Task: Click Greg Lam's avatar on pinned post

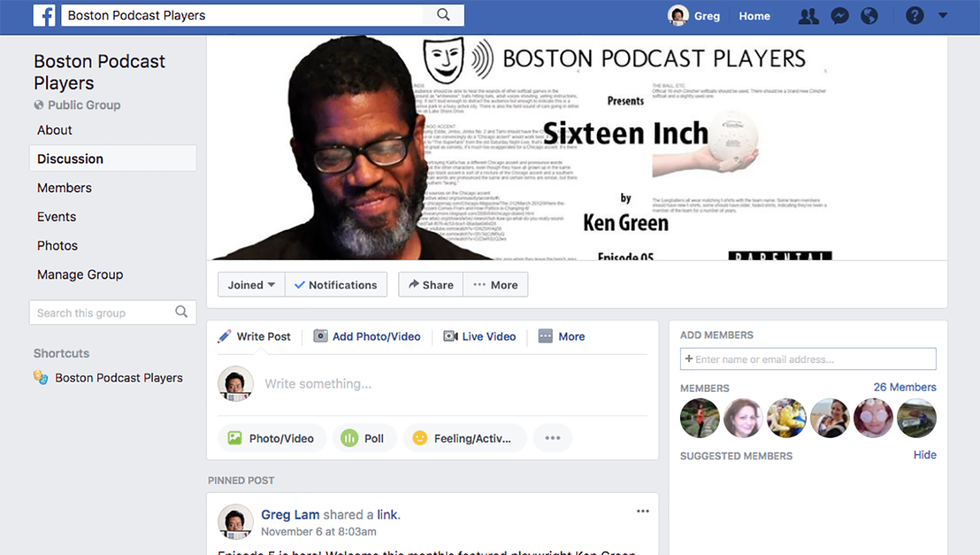Action: pyautogui.click(x=235, y=522)
